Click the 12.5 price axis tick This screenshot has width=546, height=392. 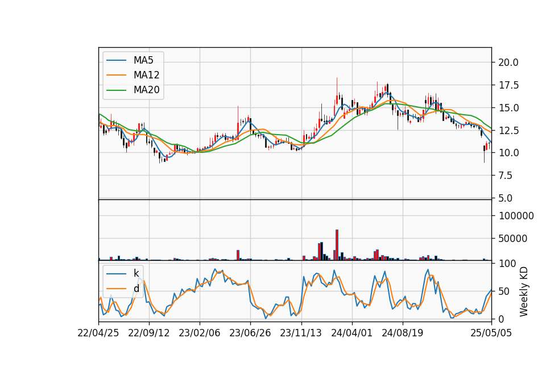click(x=508, y=131)
